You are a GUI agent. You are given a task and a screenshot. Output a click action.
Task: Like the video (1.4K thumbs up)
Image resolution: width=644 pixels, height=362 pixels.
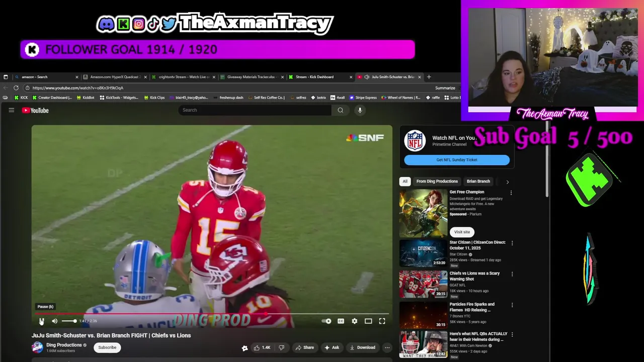point(262,347)
